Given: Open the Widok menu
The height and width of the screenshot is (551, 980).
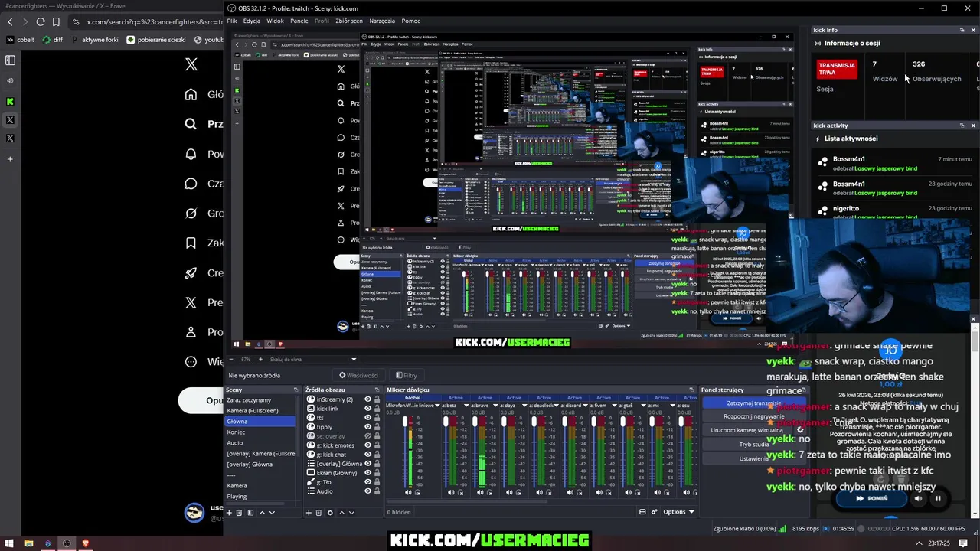Looking at the screenshot, I should (275, 21).
